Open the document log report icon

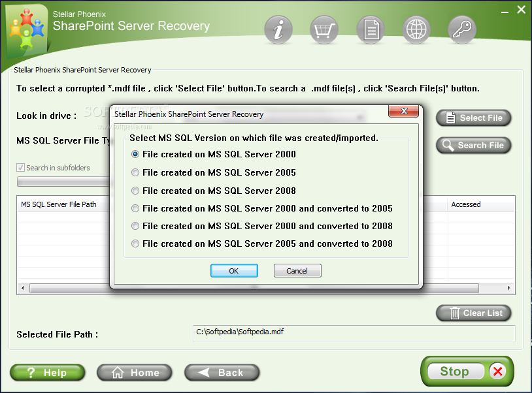[x=371, y=30]
